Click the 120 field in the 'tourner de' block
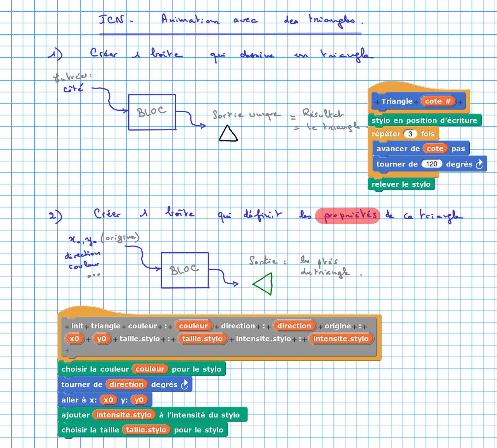497x448 pixels. pyautogui.click(x=432, y=164)
